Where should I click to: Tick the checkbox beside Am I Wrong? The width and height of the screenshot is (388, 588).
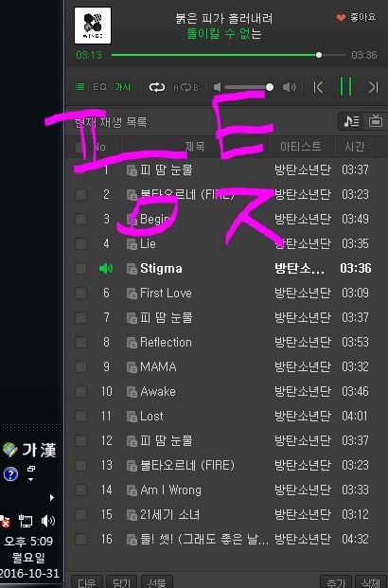coord(80,490)
